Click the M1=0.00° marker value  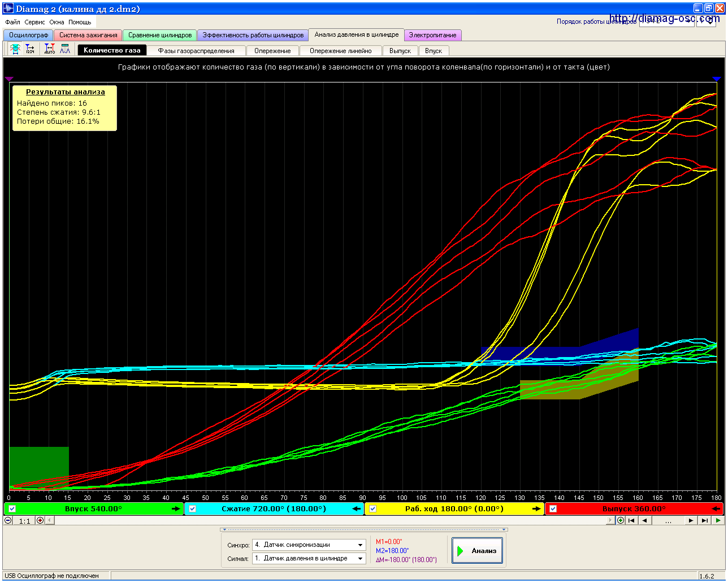pyautogui.click(x=389, y=542)
